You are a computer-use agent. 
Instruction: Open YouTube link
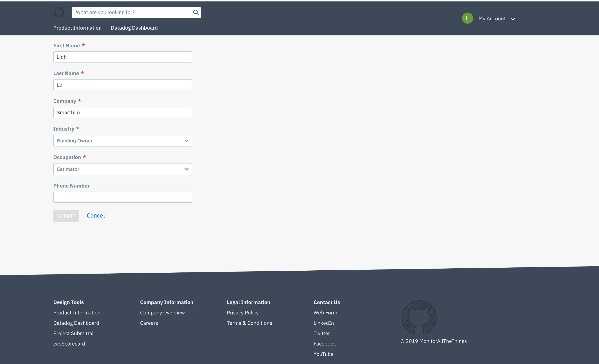pos(323,354)
